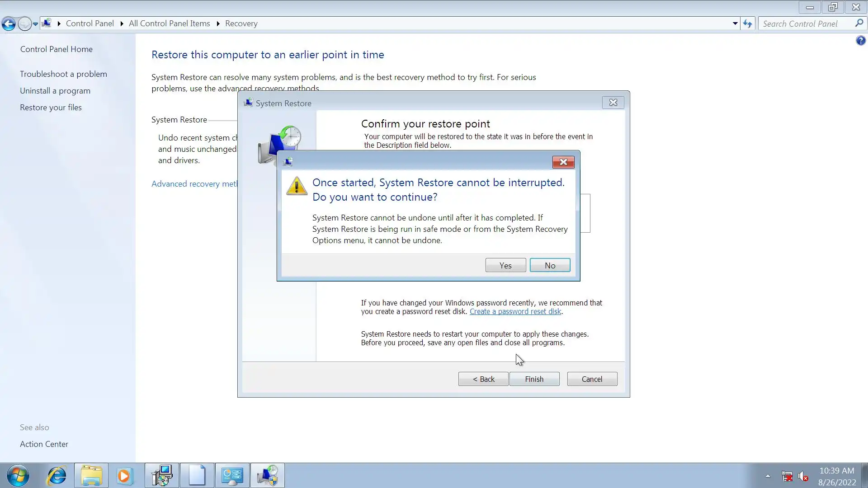Open the recent pages dropdown arrow
This screenshot has width=868, height=488.
[35, 24]
